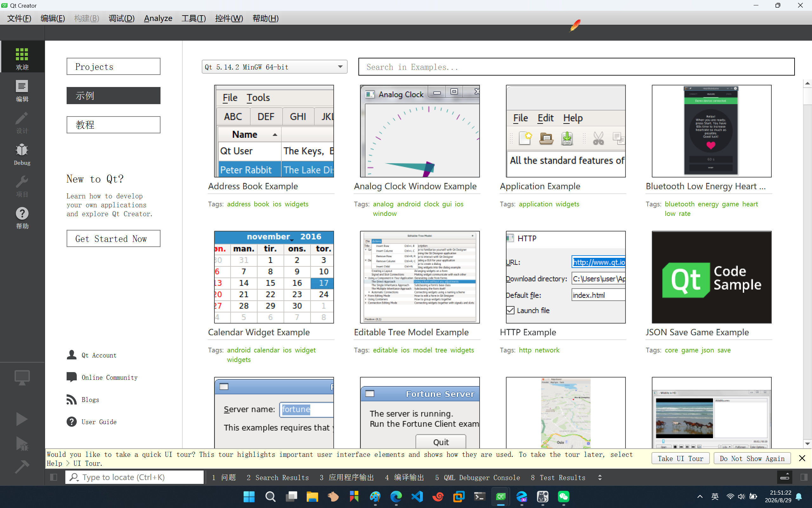Click the User Guide question mark icon

71,422
